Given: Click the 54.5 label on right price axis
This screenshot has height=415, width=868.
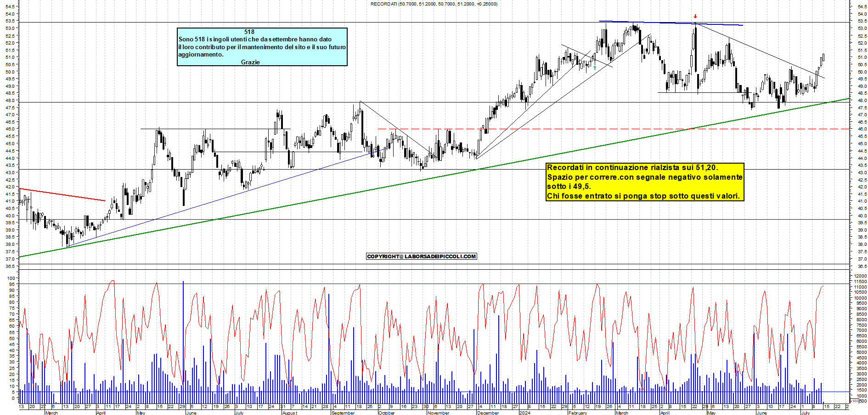Looking at the screenshot, I should pyautogui.click(x=862, y=6).
